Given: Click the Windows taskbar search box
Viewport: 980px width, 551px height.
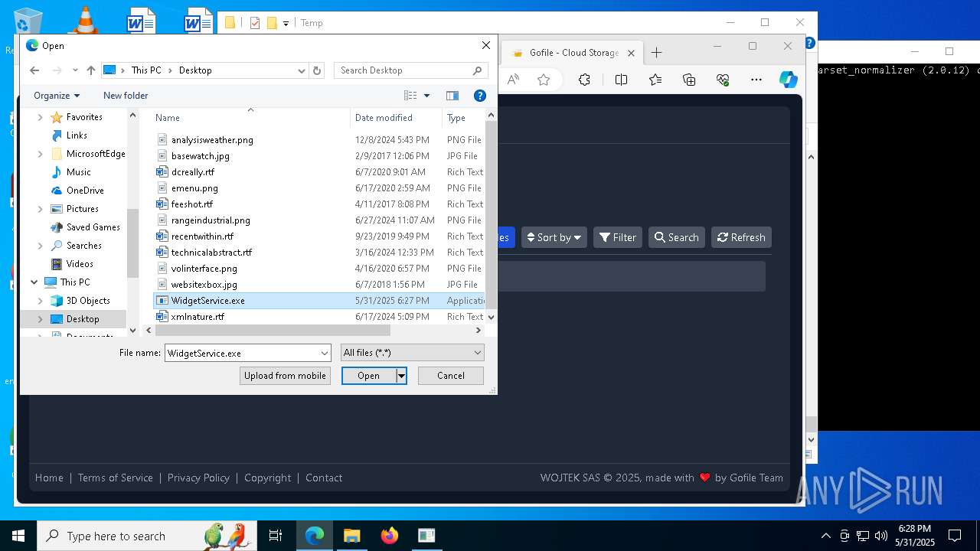Looking at the screenshot, I should click(147, 536).
